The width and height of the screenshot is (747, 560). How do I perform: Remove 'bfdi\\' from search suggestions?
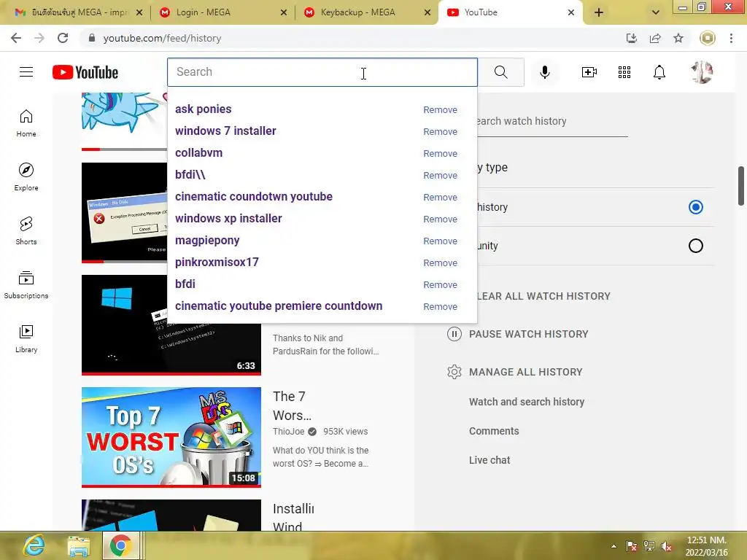(440, 176)
